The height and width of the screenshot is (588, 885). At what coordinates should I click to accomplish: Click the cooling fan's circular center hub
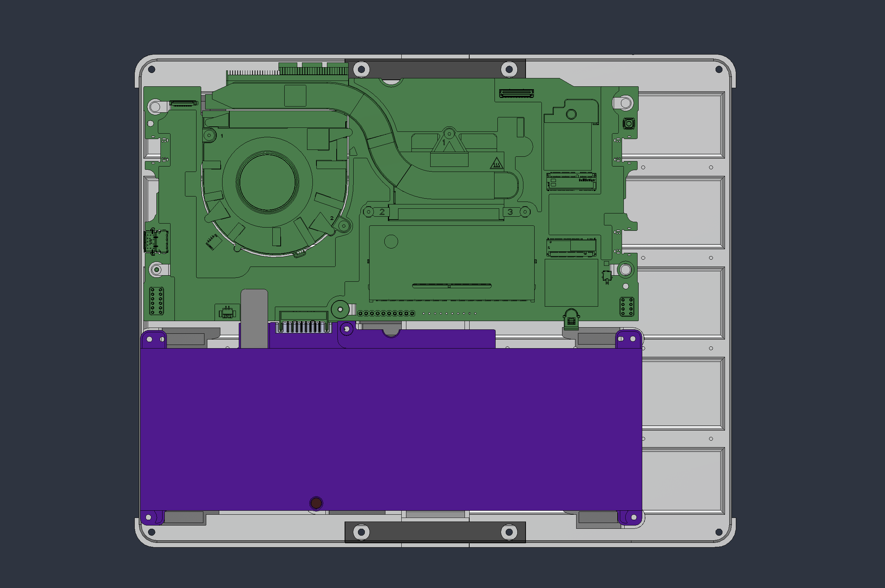pos(267,182)
